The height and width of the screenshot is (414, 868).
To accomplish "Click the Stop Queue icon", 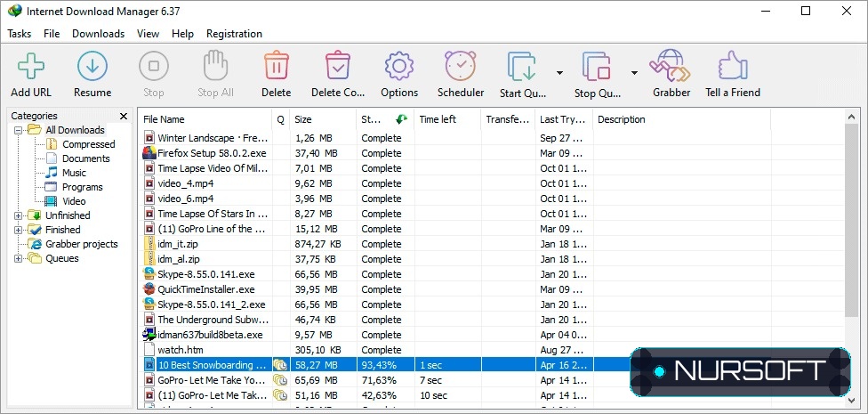I will [x=597, y=67].
